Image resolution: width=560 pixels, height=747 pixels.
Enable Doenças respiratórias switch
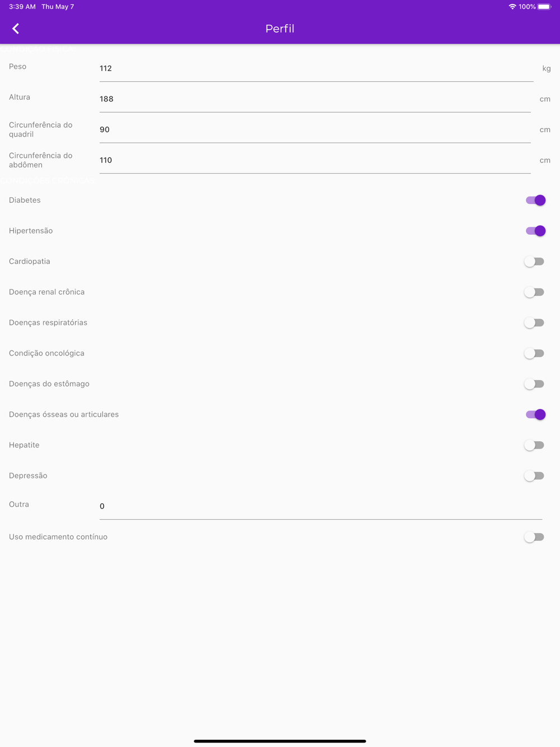[534, 323]
